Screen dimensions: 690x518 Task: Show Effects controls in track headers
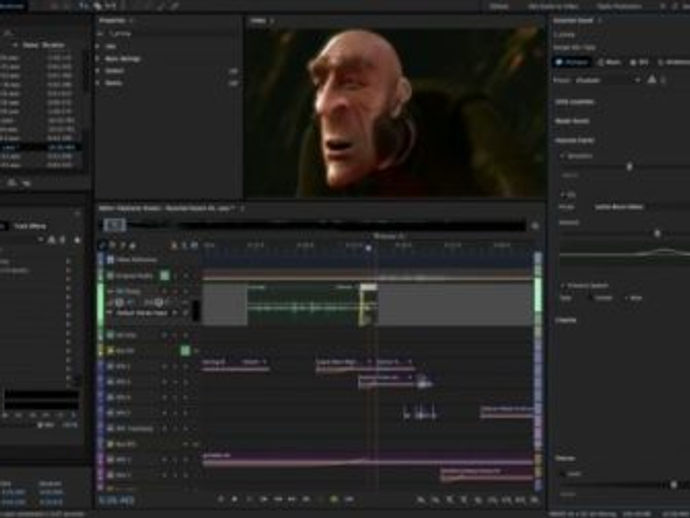[x=112, y=246]
